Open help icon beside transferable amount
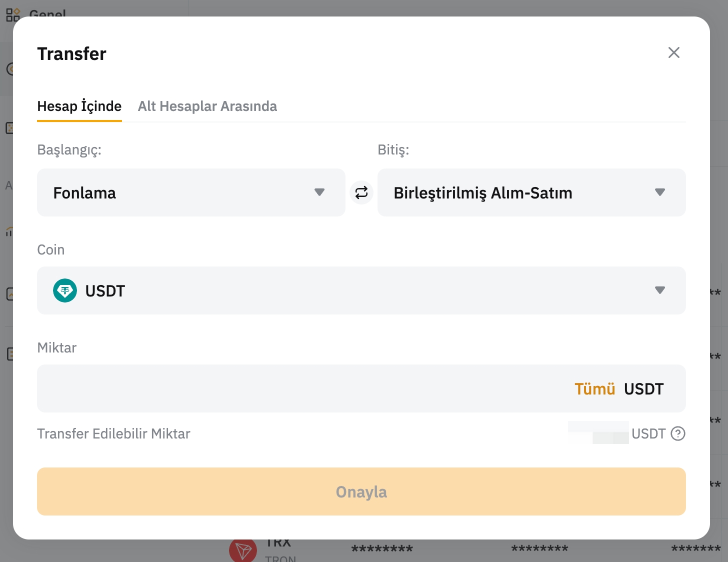The image size is (728, 562). click(677, 433)
